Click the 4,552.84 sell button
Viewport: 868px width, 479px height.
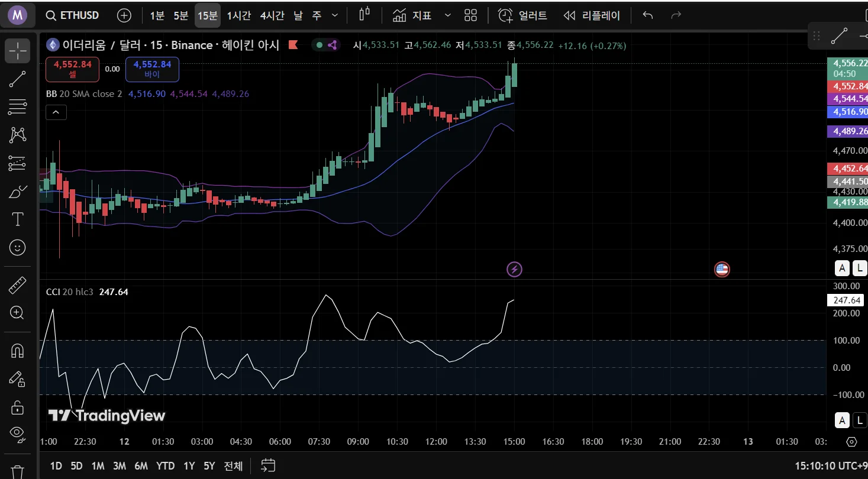point(72,69)
